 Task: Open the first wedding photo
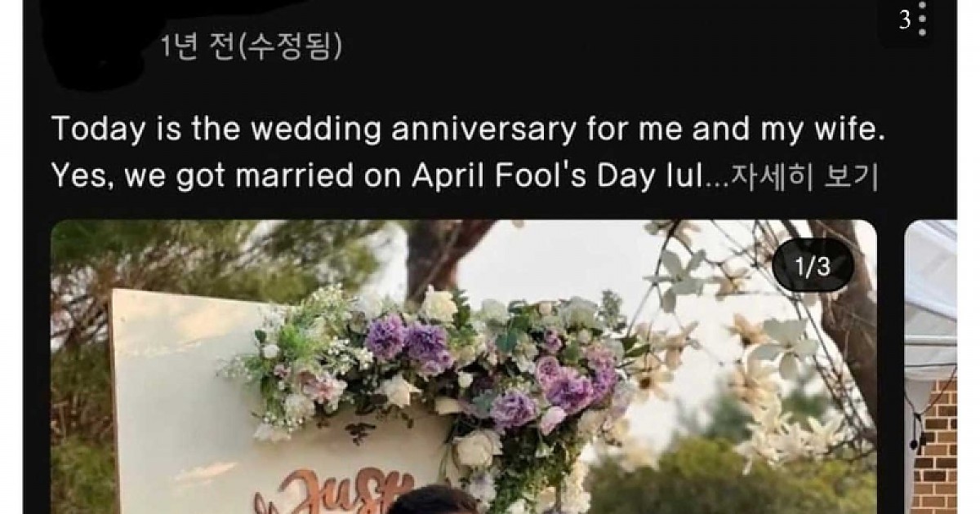464,367
